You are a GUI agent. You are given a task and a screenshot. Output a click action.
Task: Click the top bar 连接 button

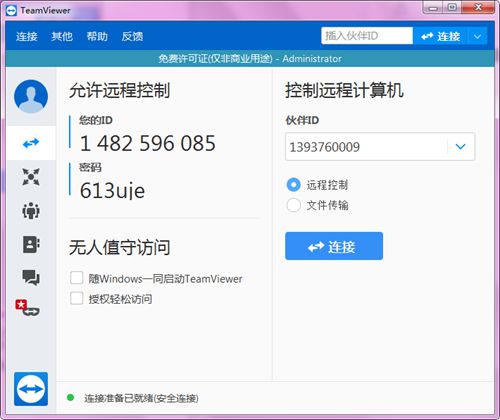[441, 36]
